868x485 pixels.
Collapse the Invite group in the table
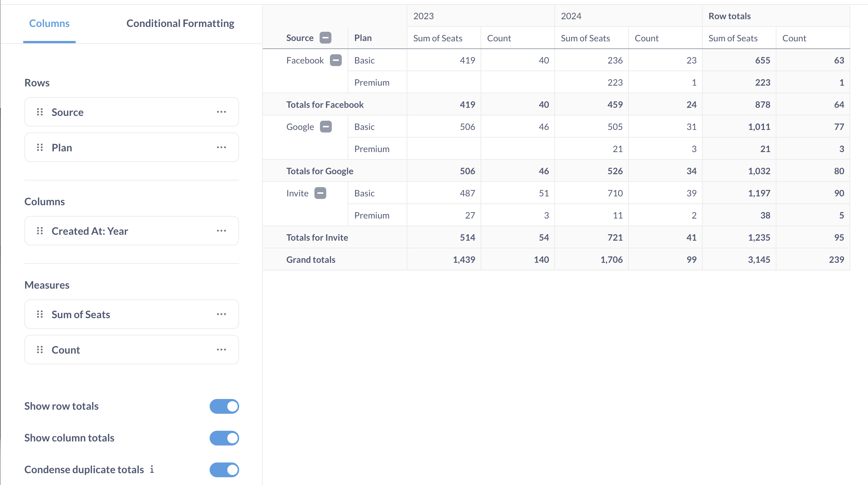point(320,193)
